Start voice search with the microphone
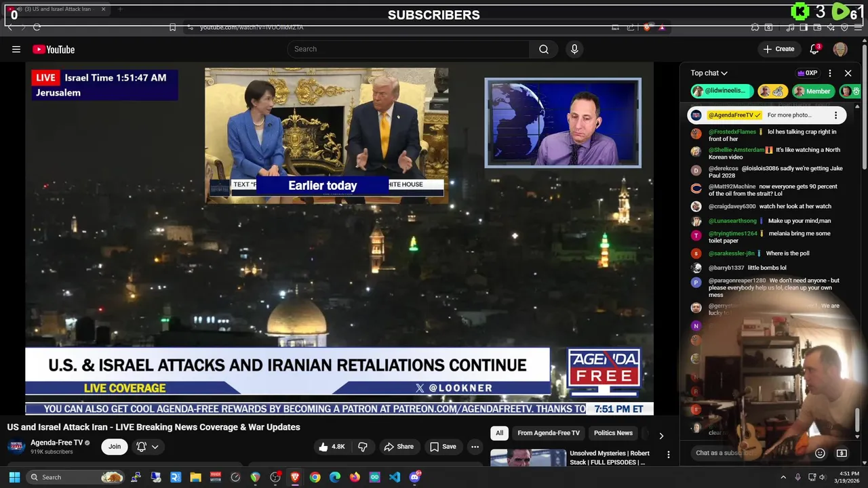868x488 pixels. [x=574, y=49]
